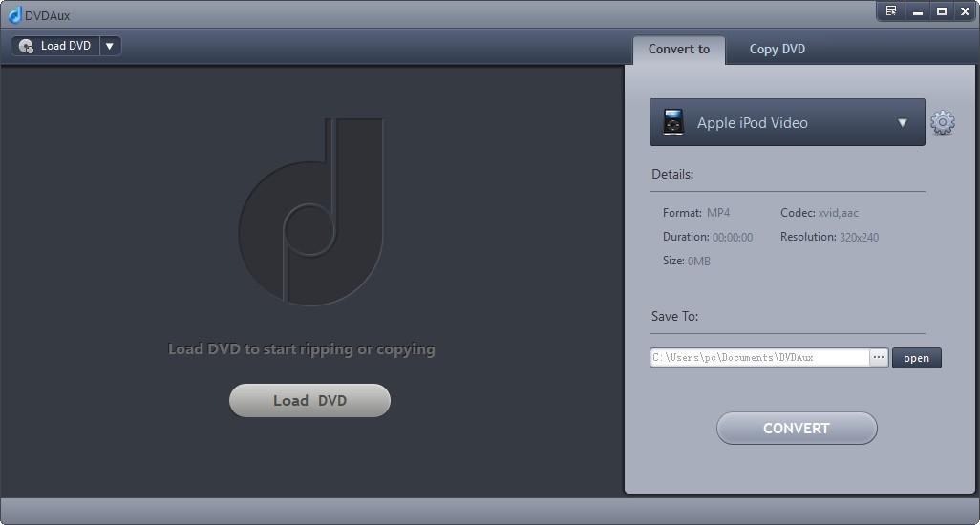Click the Resolution: 320x240 detail text
Image resolution: width=980 pixels, height=525 pixels.
(x=829, y=238)
